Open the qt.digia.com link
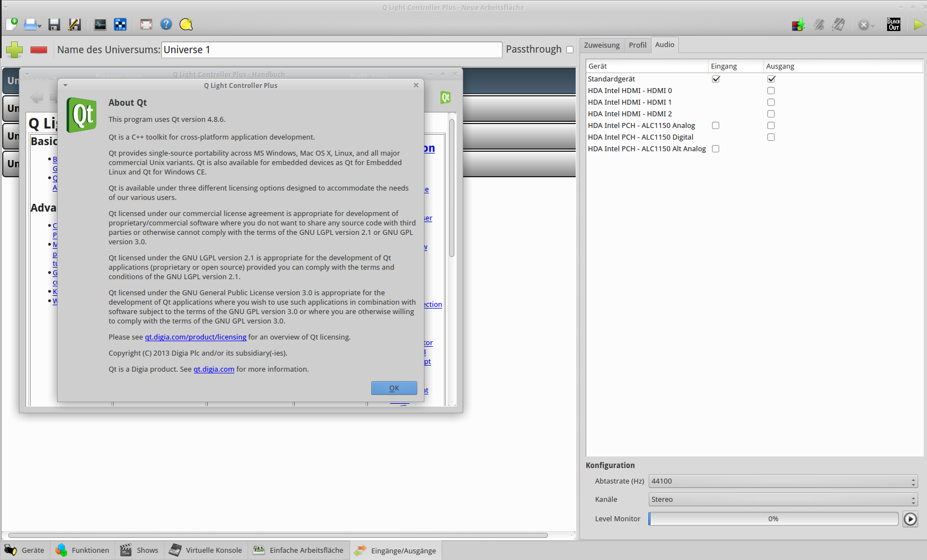 click(x=214, y=369)
